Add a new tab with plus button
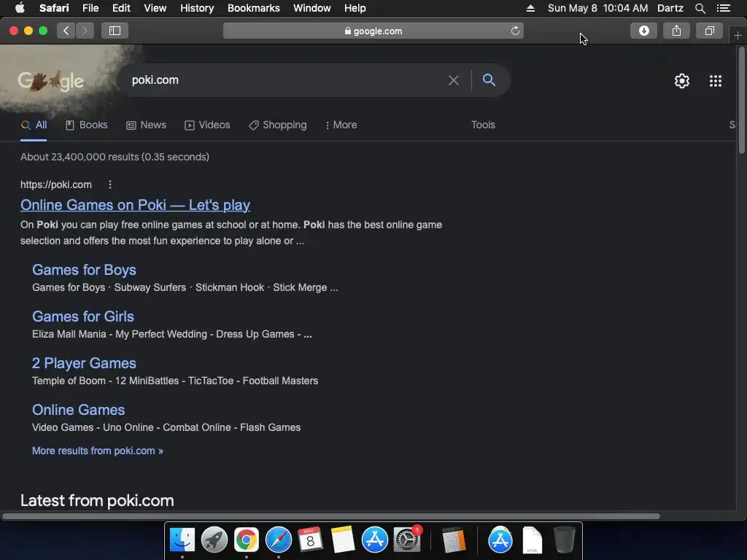The width and height of the screenshot is (747, 560). (738, 36)
